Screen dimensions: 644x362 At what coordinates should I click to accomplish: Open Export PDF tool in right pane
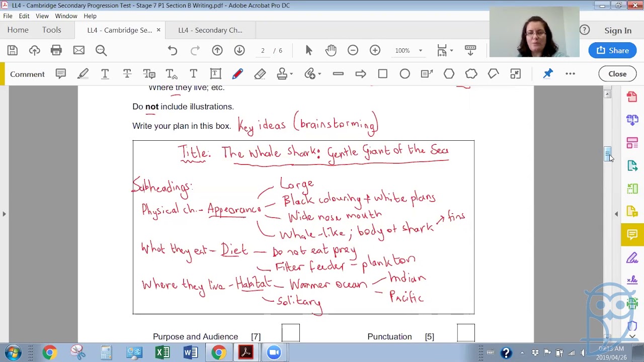tap(632, 165)
